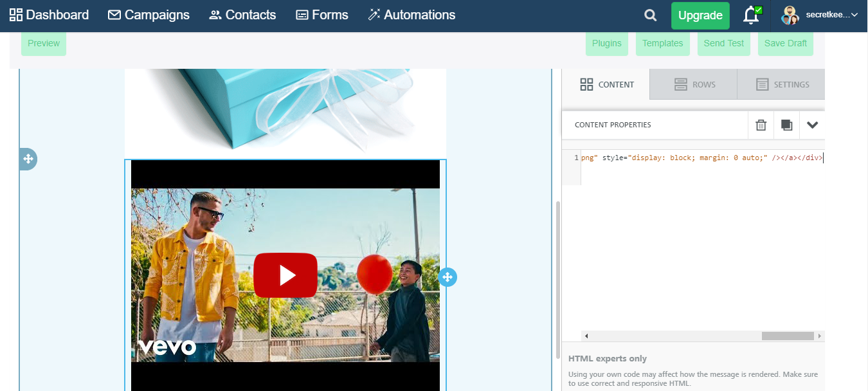Click the Save Draft button
This screenshot has width=868, height=391.
click(786, 43)
